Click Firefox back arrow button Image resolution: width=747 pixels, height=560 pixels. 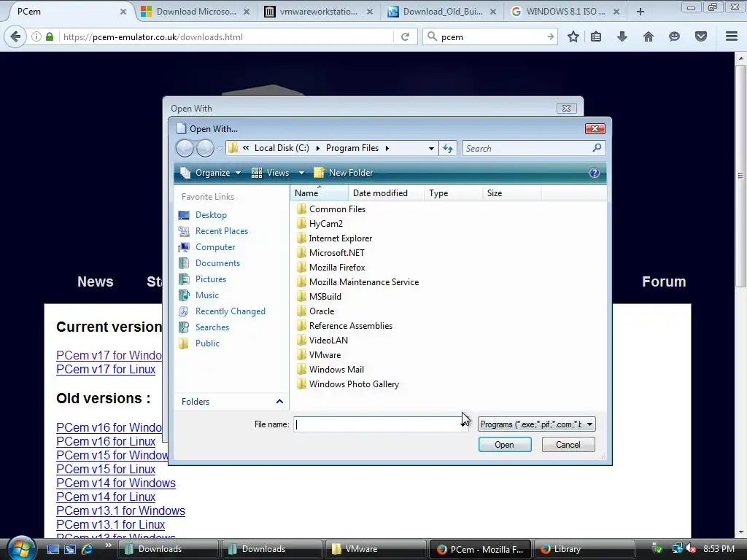point(15,36)
